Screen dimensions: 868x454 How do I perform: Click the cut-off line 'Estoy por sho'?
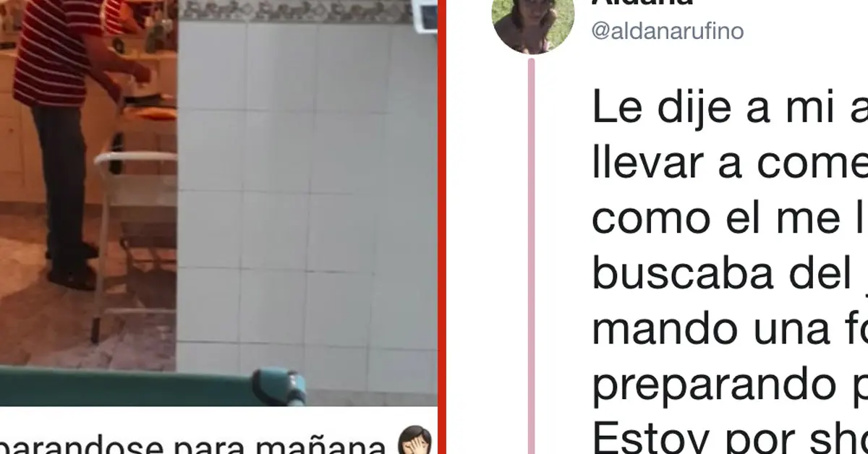coord(729,438)
